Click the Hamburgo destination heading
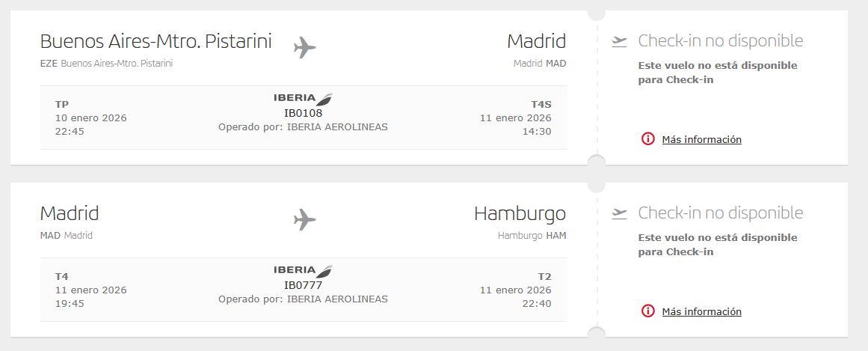Viewport: 868px width, 351px height. [520, 213]
